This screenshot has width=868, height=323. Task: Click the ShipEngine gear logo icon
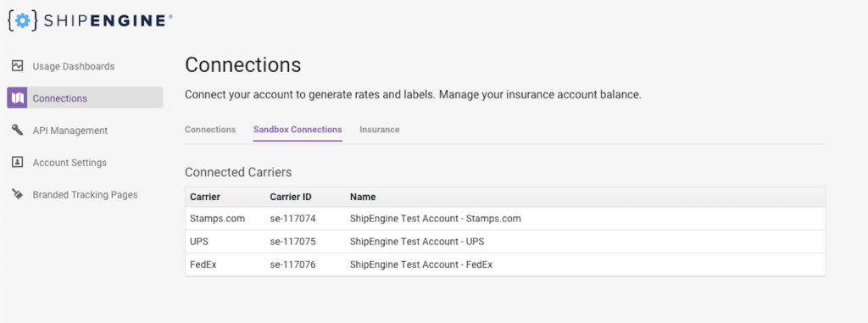coord(23,20)
